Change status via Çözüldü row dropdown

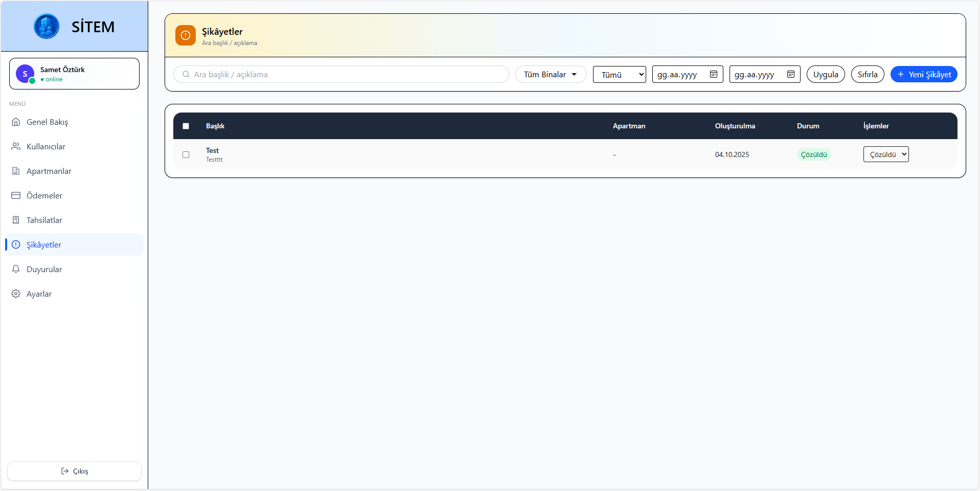click(885, 154)
